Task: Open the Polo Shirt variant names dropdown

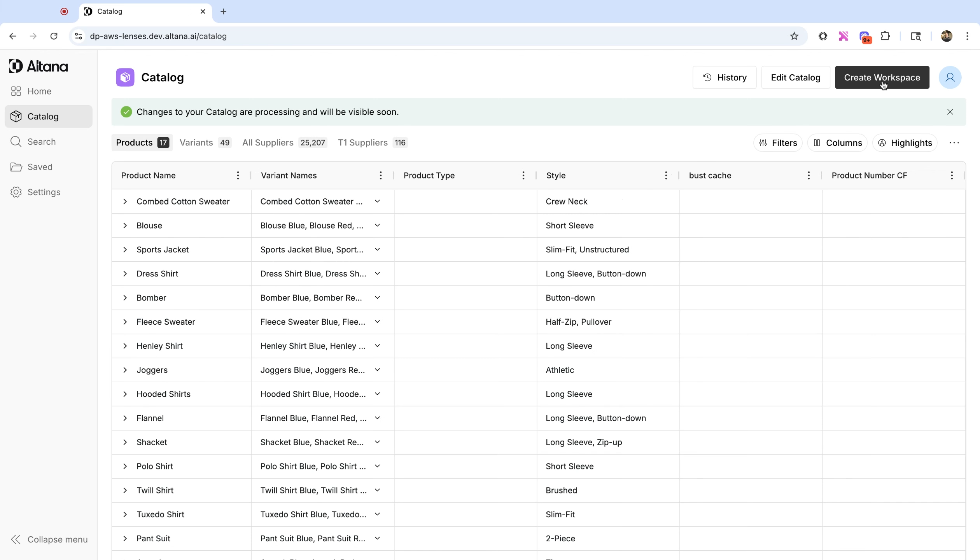Action: (x=377, y=466)
